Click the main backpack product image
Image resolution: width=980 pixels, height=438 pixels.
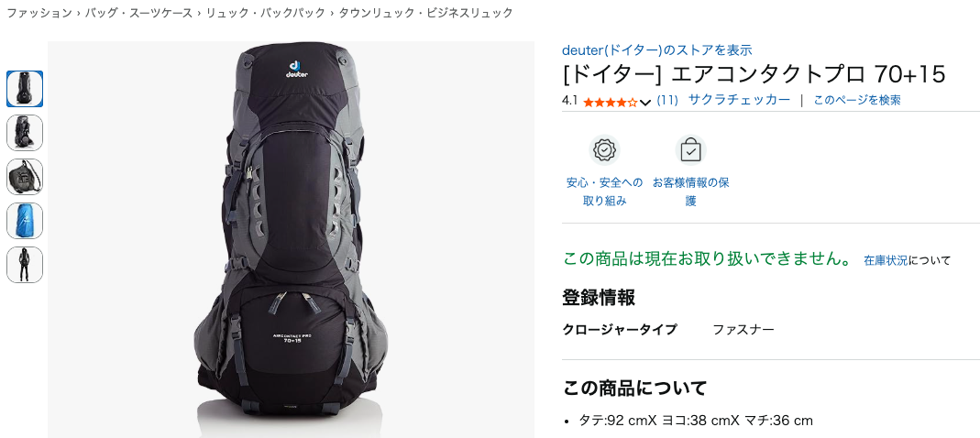292,239
